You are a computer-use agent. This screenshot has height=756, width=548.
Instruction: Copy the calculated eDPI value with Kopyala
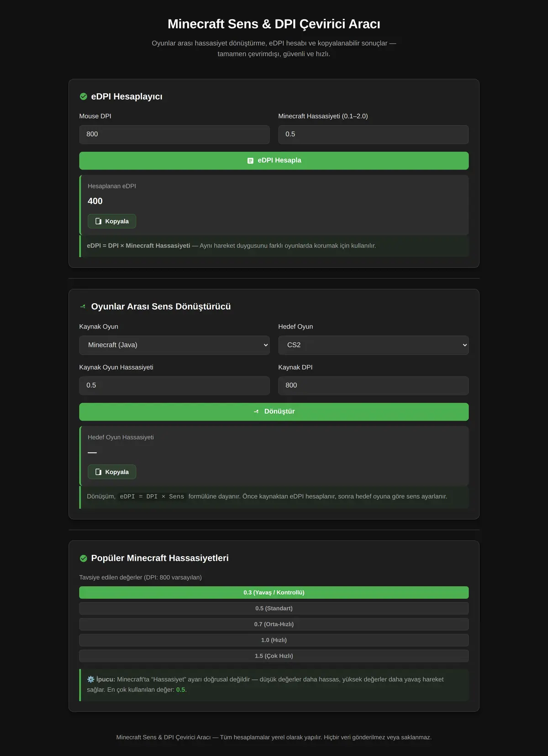click(112, 221)
